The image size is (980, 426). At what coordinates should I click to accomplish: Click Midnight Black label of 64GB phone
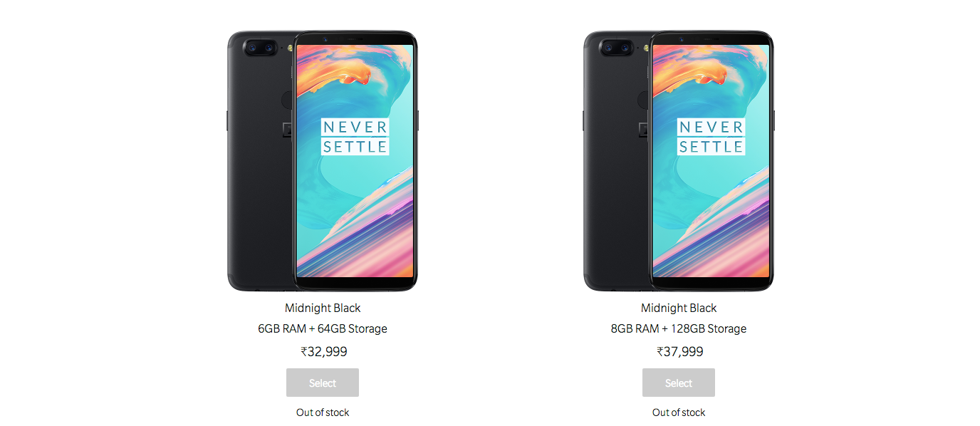(x=323, y=308)
